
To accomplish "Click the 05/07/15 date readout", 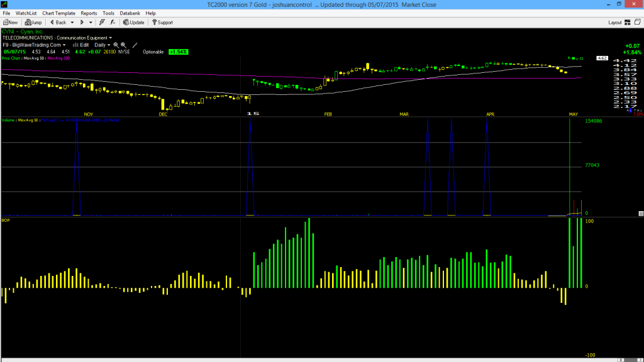I will pos(14,52).
